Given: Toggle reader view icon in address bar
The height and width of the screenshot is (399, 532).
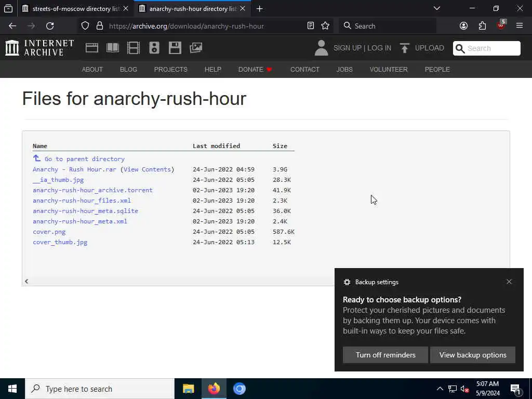Looking at the screenshot, I should click(x=311, y=26).
